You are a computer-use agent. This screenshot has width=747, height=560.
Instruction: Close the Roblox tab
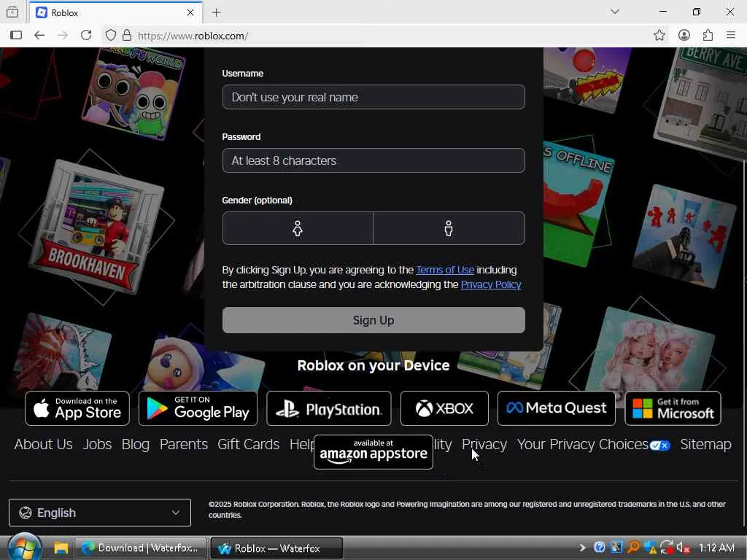190,13
